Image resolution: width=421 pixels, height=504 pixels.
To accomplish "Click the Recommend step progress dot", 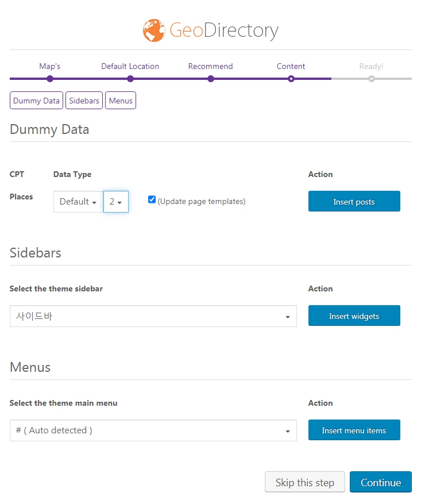I will pos(211,79).
